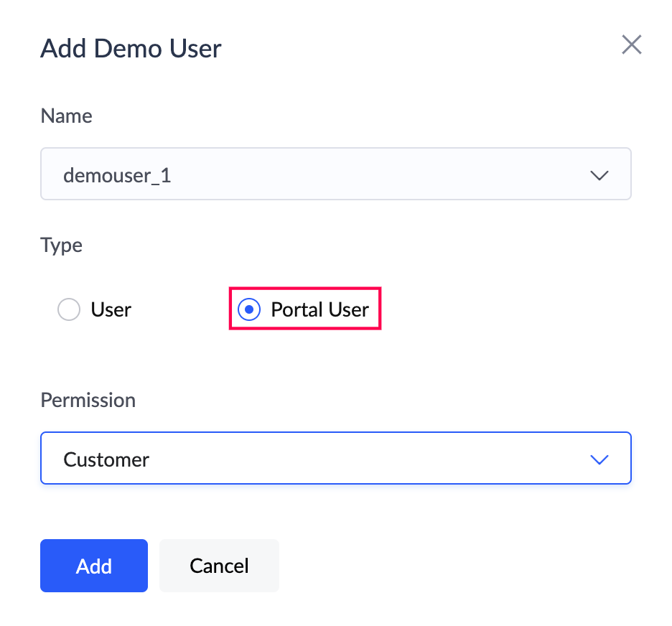Click the "Name" field label
This screenshot has width=672, height=626.
click(66, 116)
